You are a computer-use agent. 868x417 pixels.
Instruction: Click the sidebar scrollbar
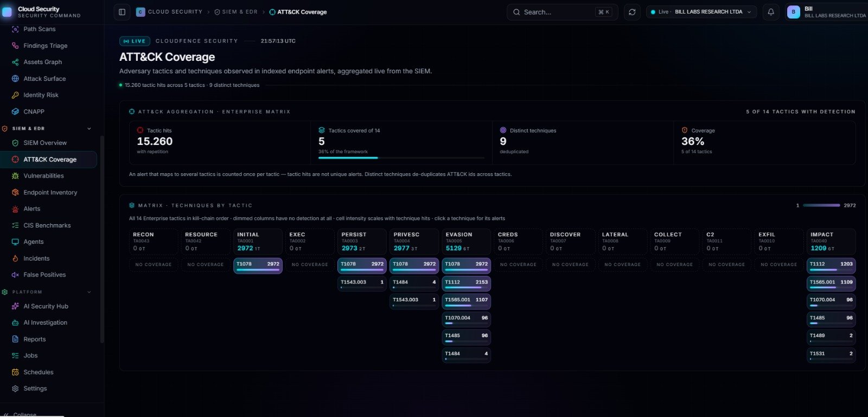101,239
